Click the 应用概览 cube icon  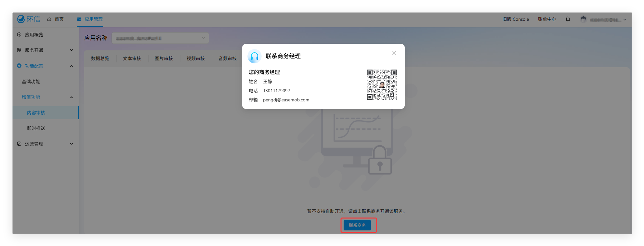click(x=19, y=35)
